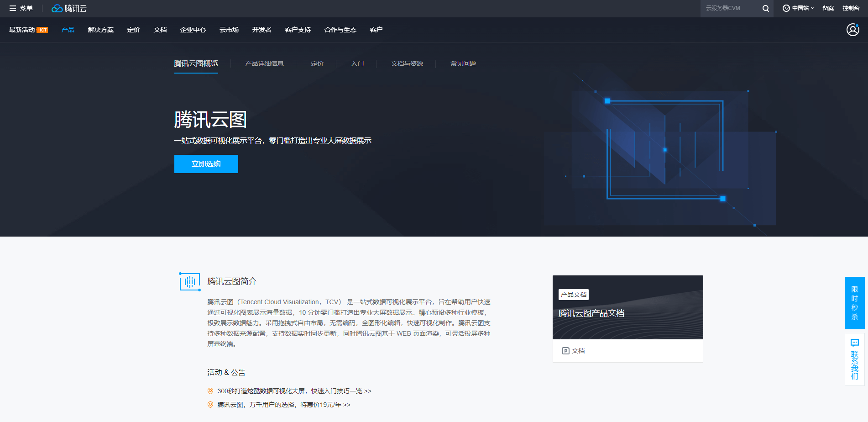
Task: Open the 解决方案 navigation menu
Action: click(101, 30)
